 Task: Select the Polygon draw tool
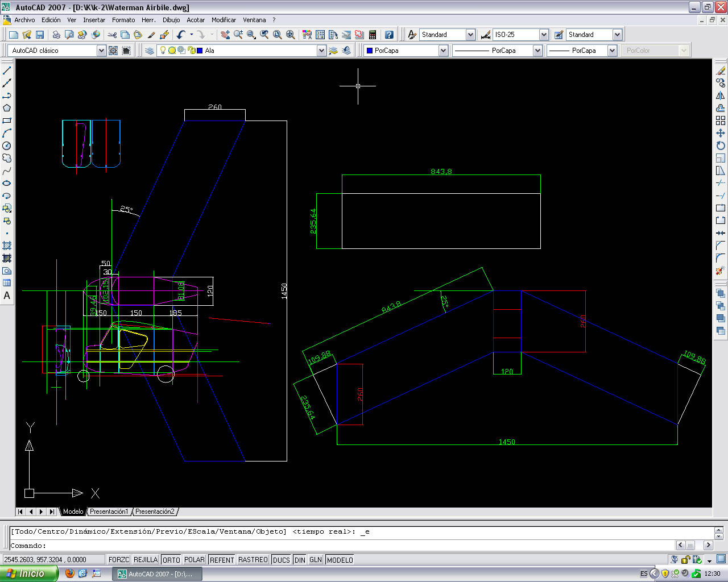point(7,108)
